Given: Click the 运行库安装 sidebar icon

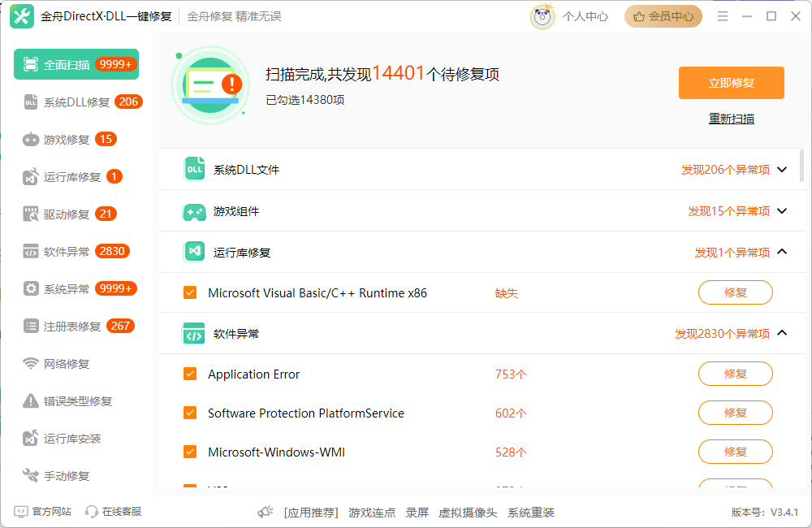Looking at the screenshot, I should click(x=31, y=439).
